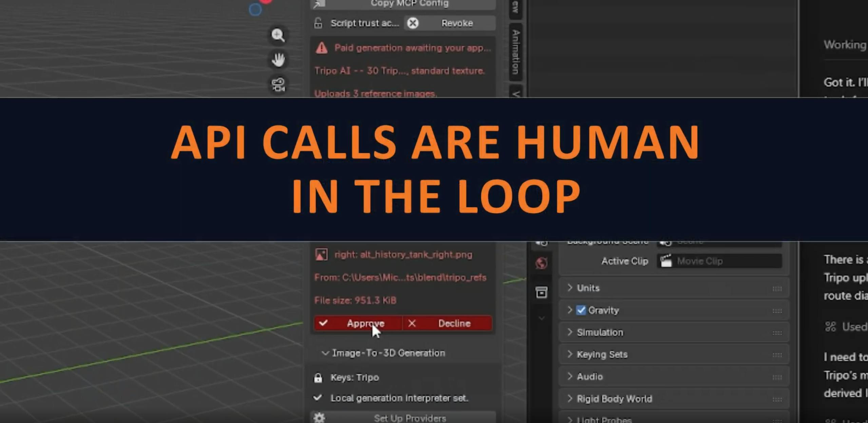Click the drag handle dots on Units panel
This screenshot has height=423, width=868.
point(777,289)
